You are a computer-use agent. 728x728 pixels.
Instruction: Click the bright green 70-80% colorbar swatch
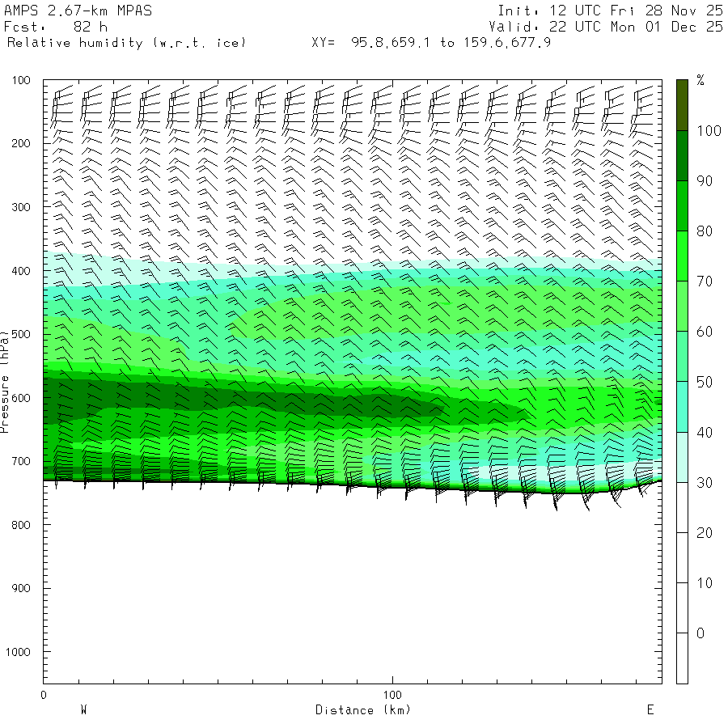pyautogui.click(x=682, y=256)
